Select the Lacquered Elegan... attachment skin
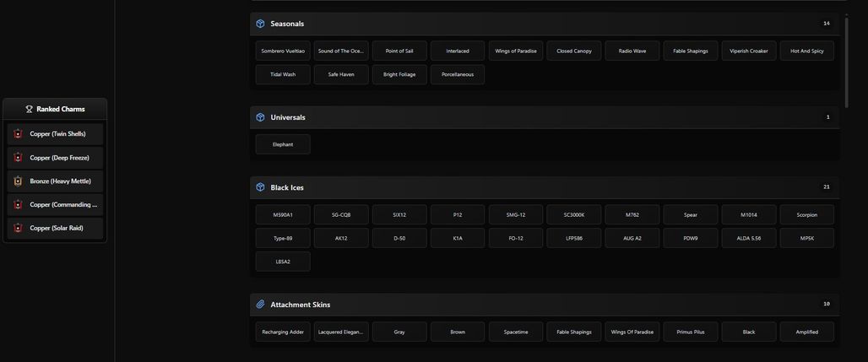Screen dimensions: 868x362 [x=341, y=332]
